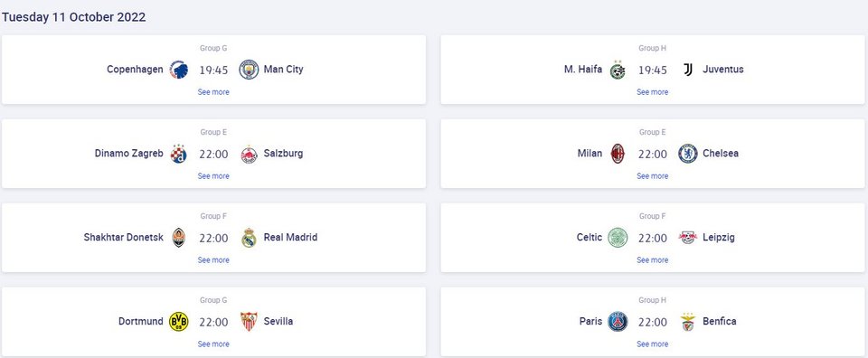
Task: Select the Shakhtar Donetsk badge
Action: 178,238
